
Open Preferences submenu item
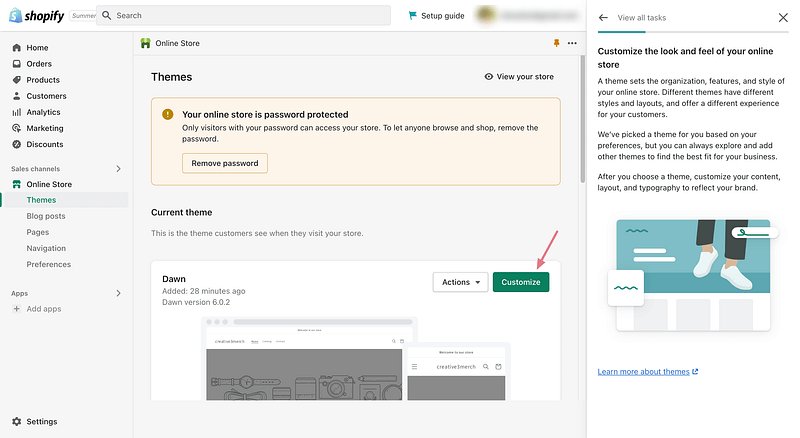pos(48,264)
